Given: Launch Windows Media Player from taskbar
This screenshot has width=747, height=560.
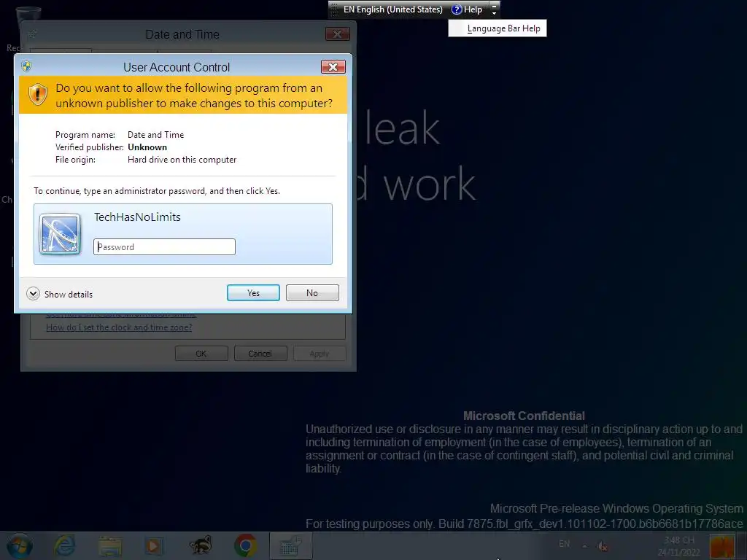Looking at the screenshot, I should (x=153, y=545).
